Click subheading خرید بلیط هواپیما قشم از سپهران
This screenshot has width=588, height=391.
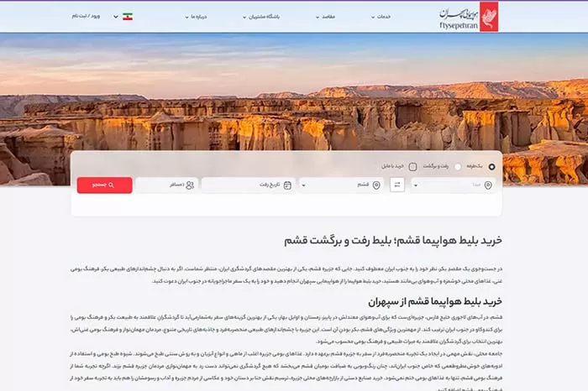(434, 301)
